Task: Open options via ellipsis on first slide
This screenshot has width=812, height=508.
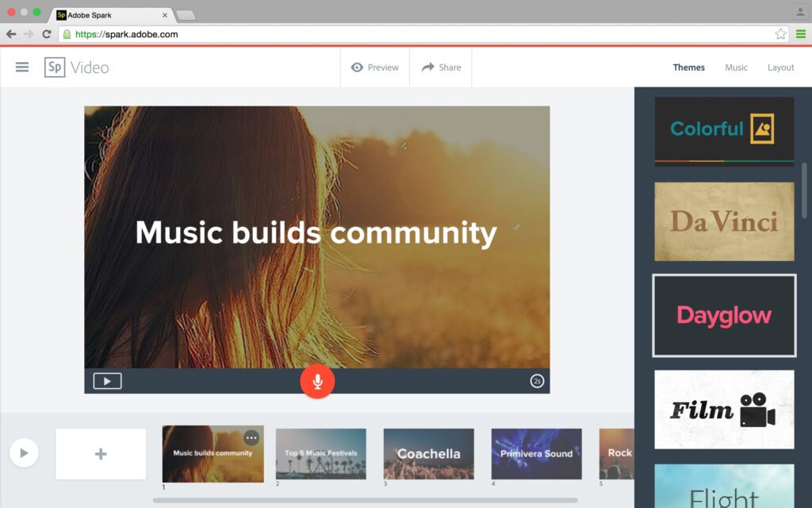Action: click(x=252, y=437)
